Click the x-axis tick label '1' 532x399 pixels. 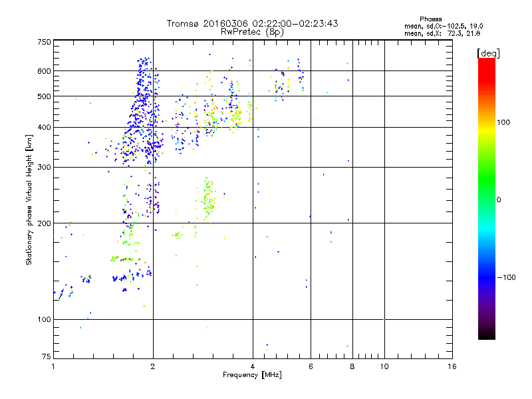point(53,366)
